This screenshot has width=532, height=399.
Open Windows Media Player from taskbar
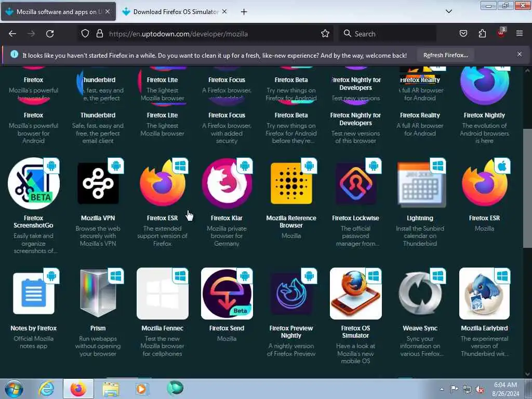click(141, 389)
